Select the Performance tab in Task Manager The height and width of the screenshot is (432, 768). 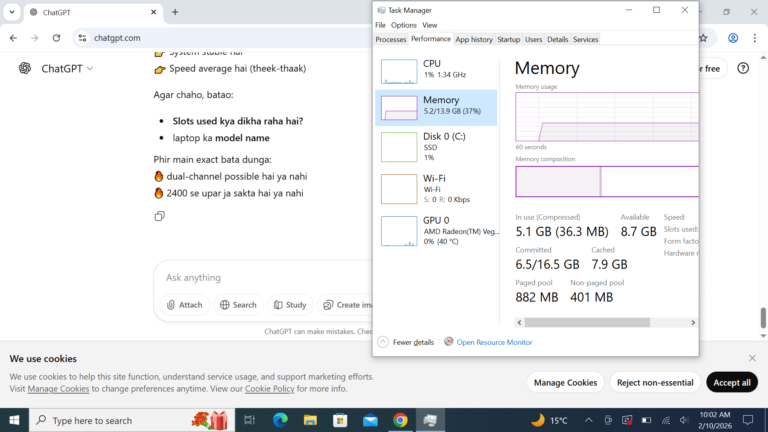pos(431,39)
